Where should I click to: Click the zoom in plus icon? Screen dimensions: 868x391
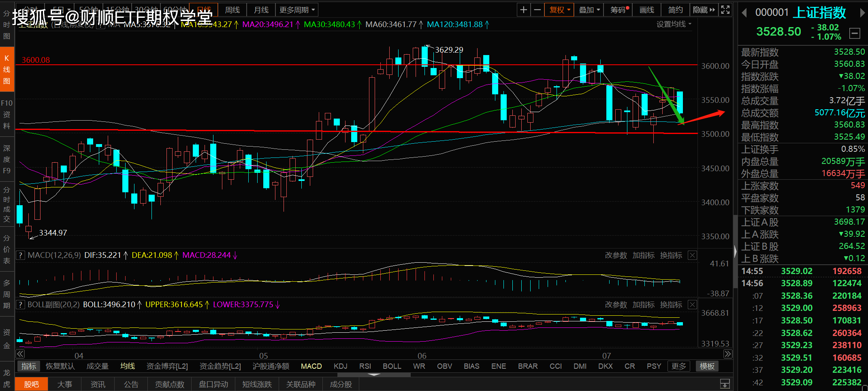[523, 10]
